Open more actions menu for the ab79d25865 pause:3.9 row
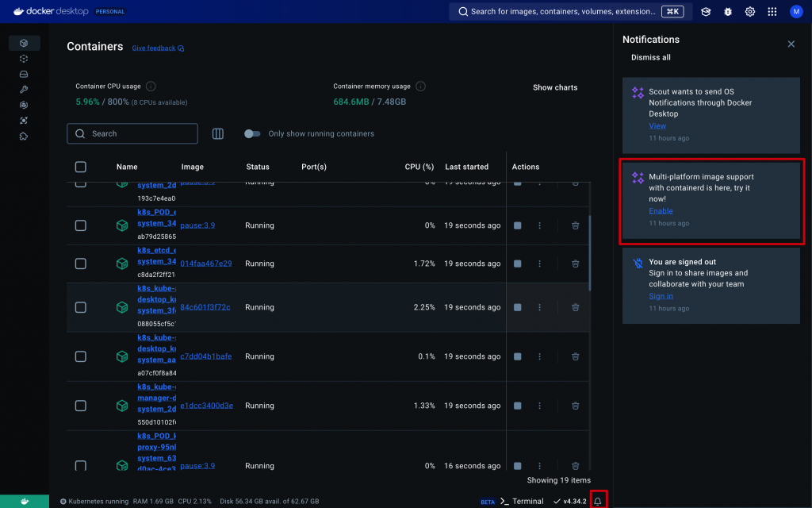This screenshot has height=508, width=812. coord(539,225)
